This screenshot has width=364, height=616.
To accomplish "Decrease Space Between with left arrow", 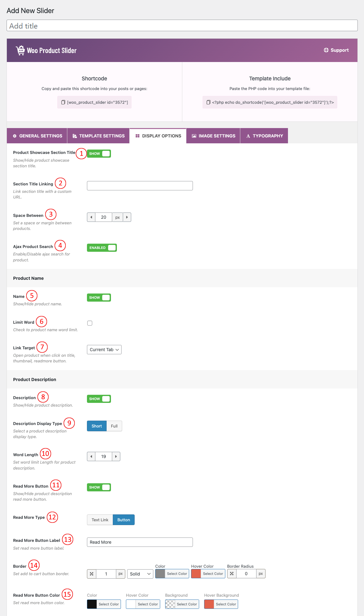I will coord(91,217).
